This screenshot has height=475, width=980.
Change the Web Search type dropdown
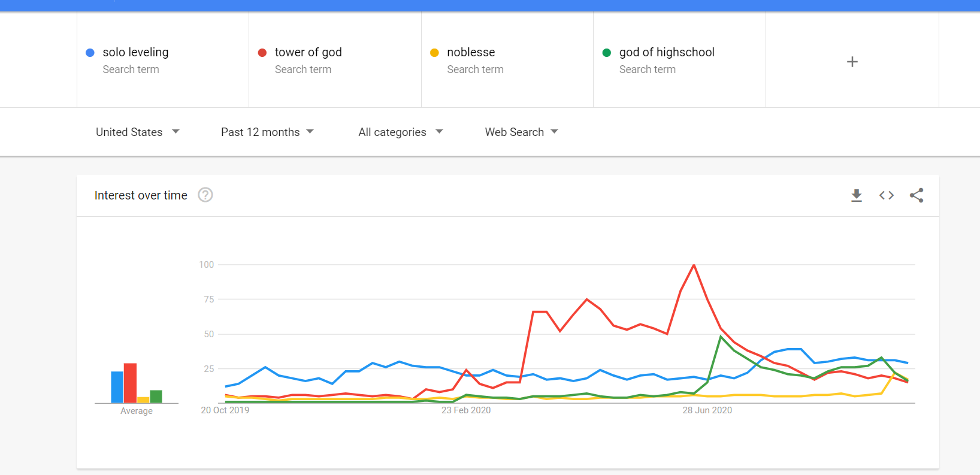tap(521, 132)
